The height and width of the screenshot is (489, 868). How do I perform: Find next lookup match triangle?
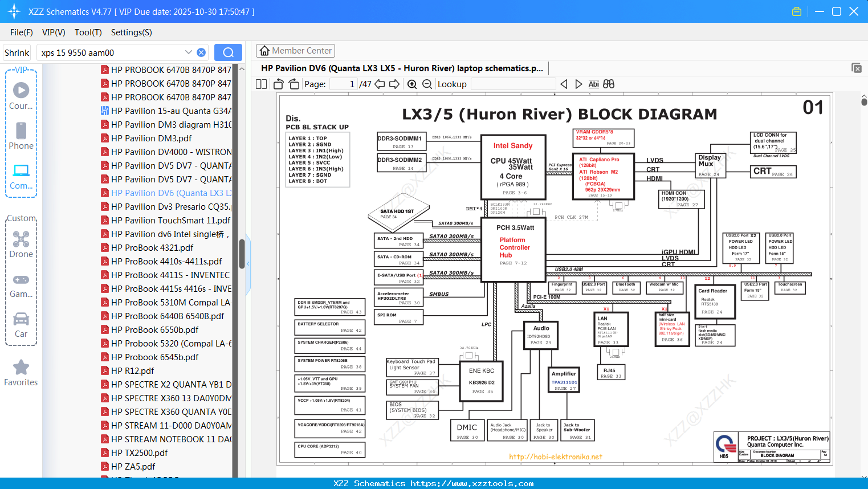coord(578,84)
